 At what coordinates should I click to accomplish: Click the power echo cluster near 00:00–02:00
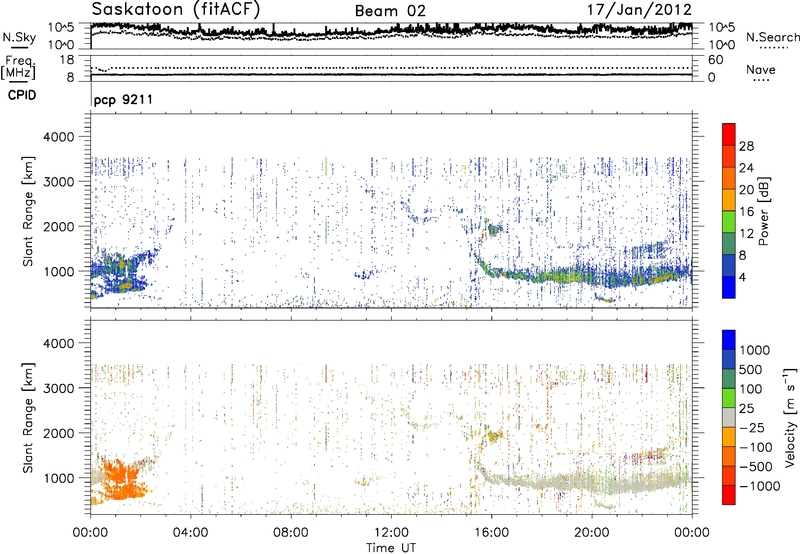121,274
